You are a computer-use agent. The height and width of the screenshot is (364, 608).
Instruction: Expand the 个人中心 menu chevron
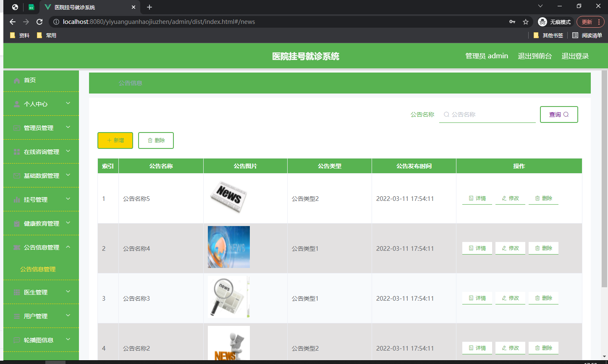(68, 103)
